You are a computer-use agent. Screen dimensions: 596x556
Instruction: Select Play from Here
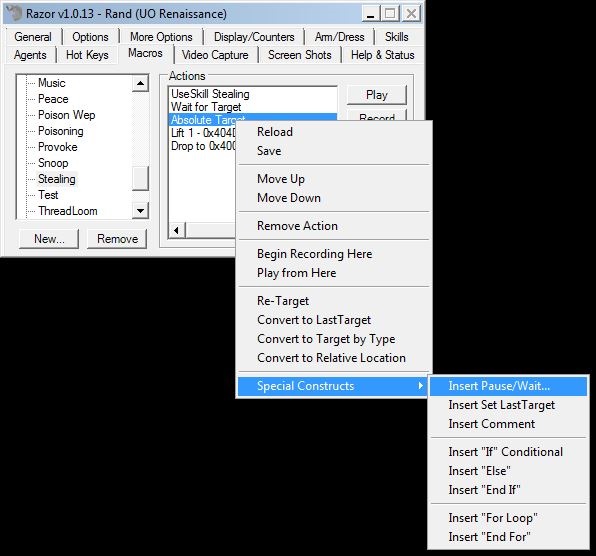coord(334,272)
